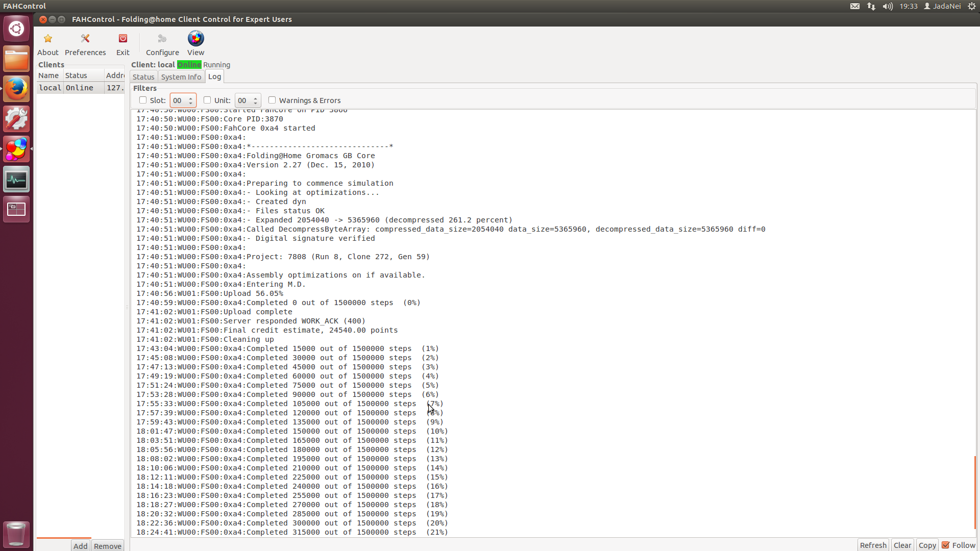The width and height of the screenshot is (980, 551).
Task: Switch to the Status tab
Action: 143,77
